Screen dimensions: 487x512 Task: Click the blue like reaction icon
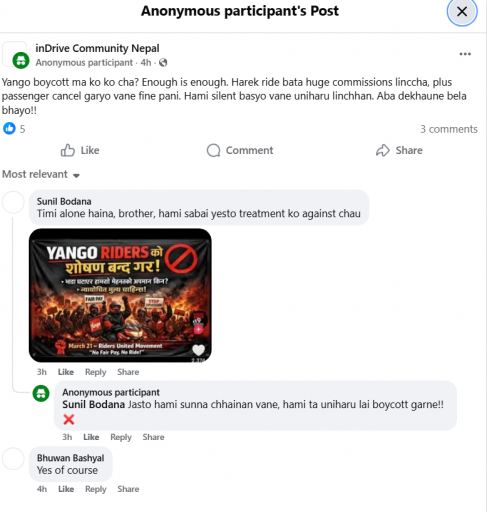[9, 128]
